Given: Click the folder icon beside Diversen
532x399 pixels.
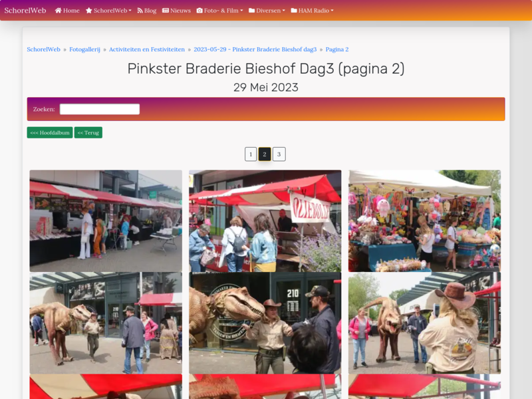Looking at the screenshot, I should pos(252,11).
